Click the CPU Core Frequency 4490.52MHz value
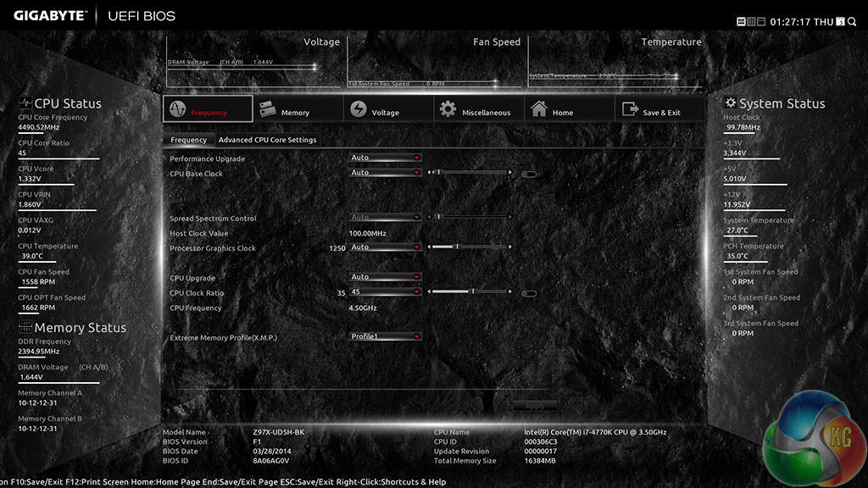The width and height of the screenshot is (868, 488). point(39,127)
